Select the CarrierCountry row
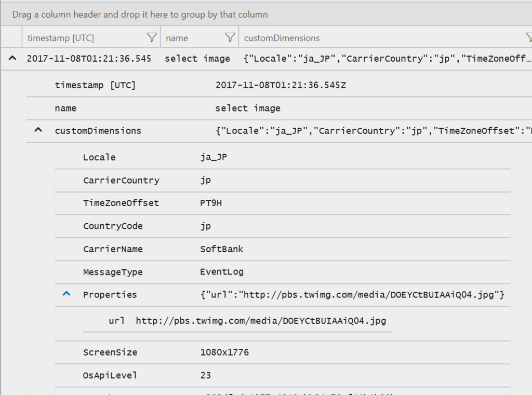Screen dimensions: 532x395 pos(283,181)
